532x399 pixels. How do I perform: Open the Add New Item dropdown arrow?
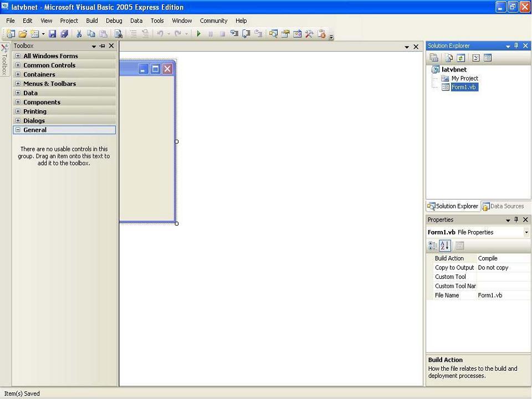pyautogui.click(x=43, y=34)
